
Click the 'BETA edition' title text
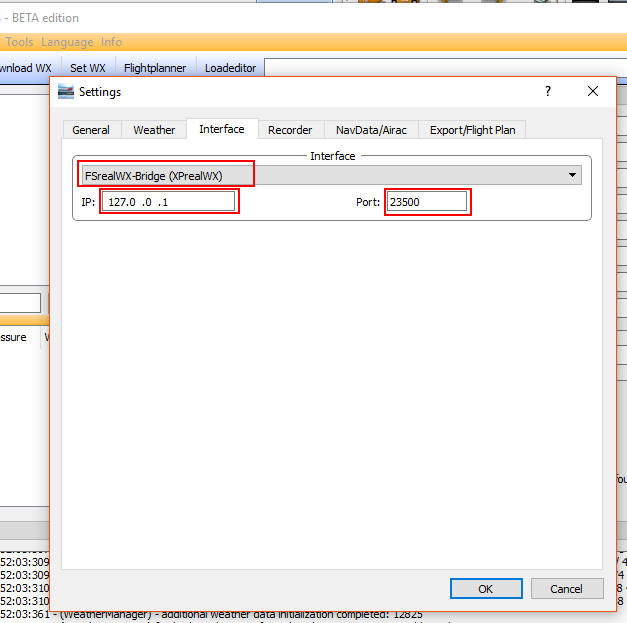point(45,18)
